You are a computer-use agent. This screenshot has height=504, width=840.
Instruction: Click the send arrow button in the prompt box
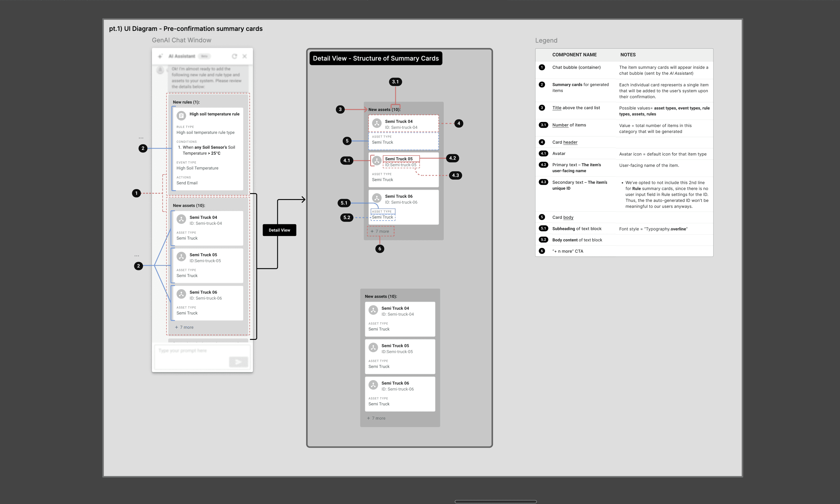point(238,362)
